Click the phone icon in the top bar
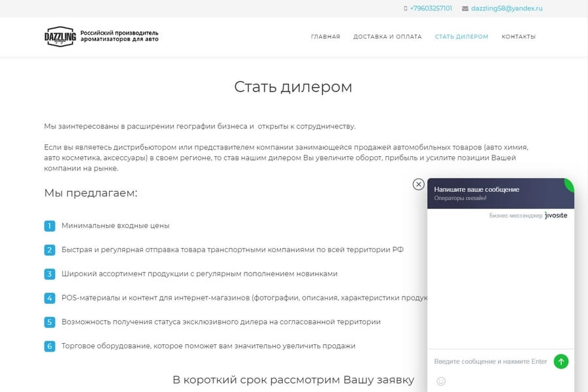Viewport: 588px width, 392px height. pos(406,8)
